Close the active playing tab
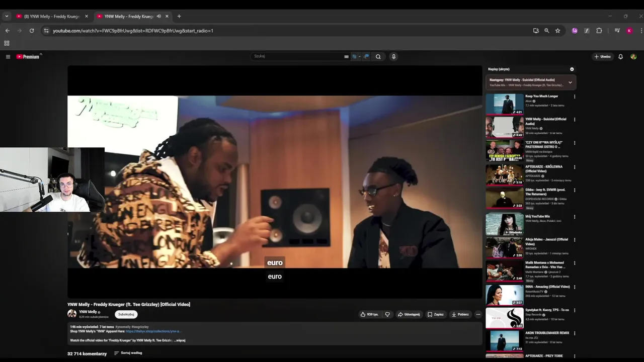 click(x=167, y=16)
